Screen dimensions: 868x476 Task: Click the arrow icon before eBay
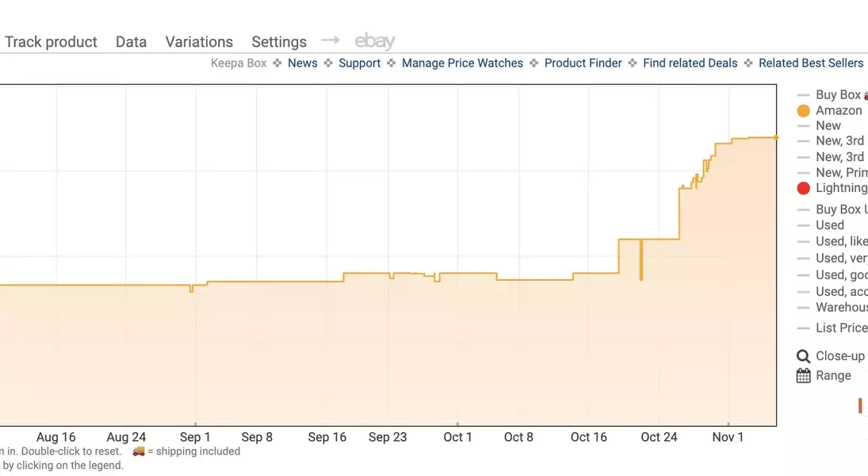tap(331, 40)
